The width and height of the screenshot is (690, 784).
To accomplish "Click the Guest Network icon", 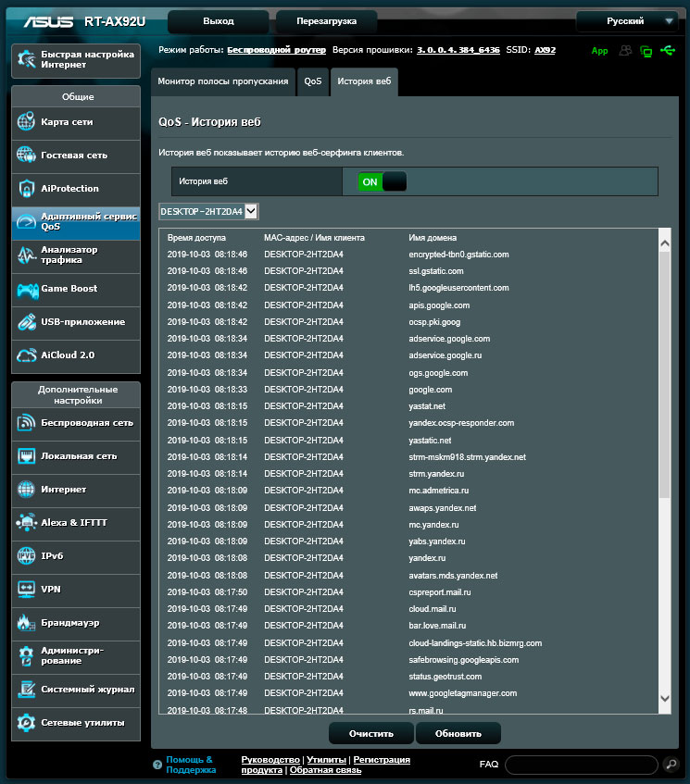I will pyautogui.click(x=26, y=155).
